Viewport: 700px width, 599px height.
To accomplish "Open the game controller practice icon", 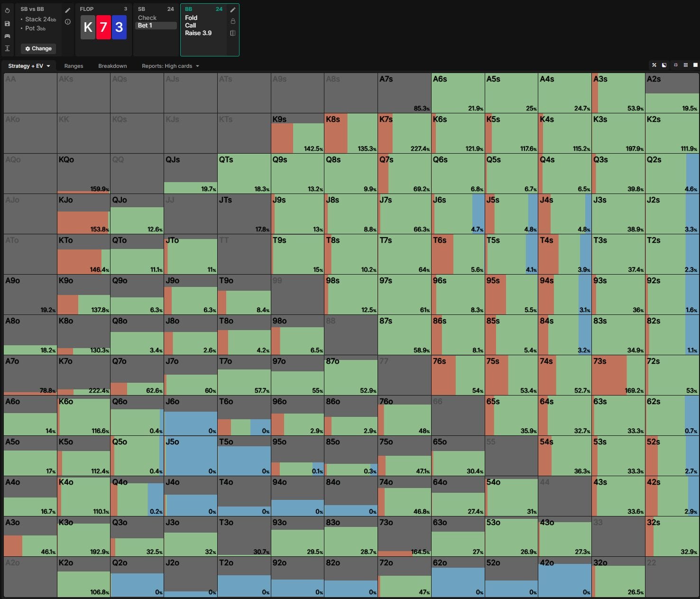I will [x=7, y=36].
